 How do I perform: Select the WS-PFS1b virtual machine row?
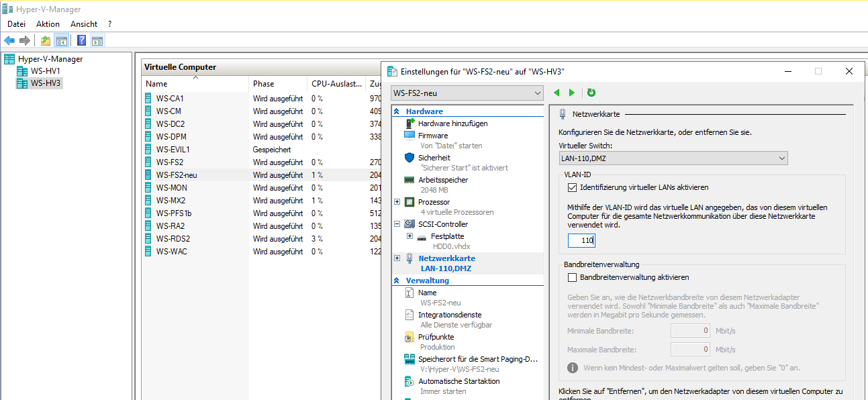click(261, 213)
